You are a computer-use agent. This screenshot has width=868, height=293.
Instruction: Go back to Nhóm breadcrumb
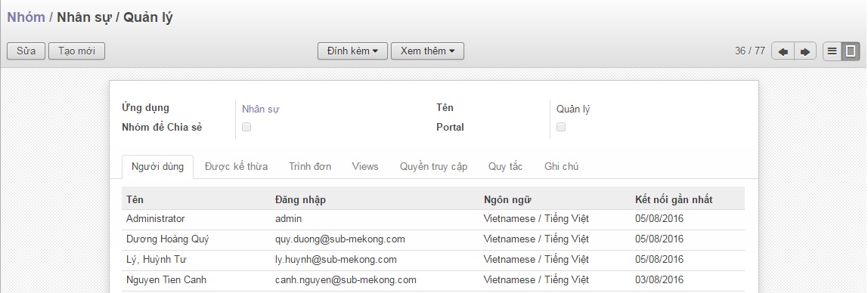(26, 17)
